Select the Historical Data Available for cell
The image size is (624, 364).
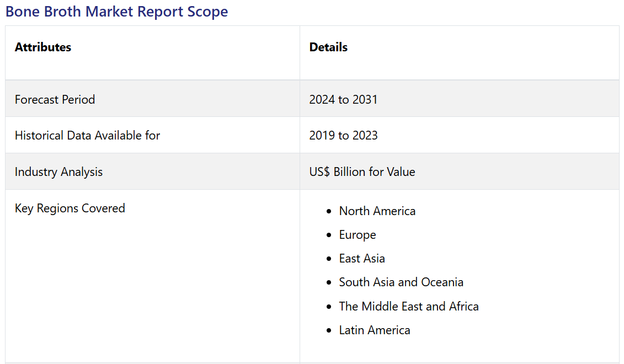(x=87, y=135)
